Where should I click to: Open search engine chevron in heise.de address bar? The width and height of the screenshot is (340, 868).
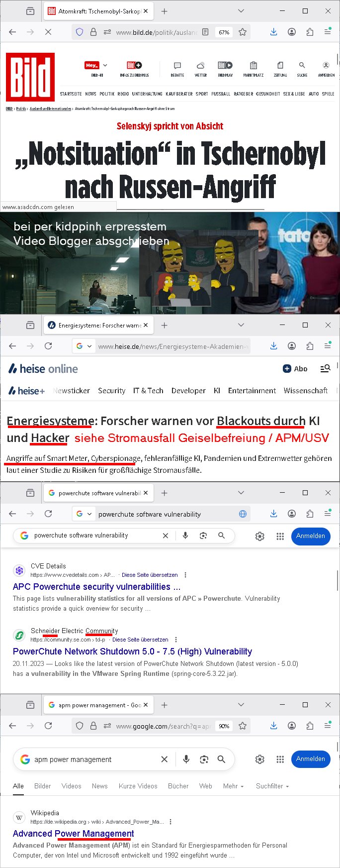coord(89,346)
